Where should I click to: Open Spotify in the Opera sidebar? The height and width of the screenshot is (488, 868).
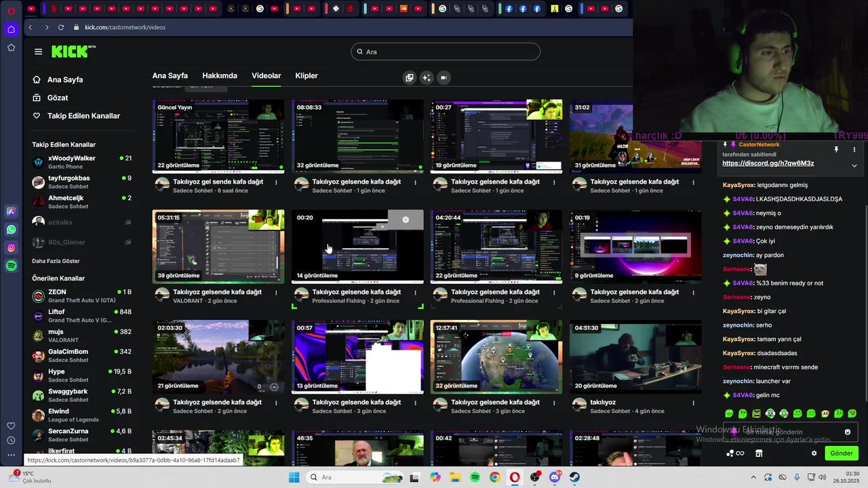11,266
